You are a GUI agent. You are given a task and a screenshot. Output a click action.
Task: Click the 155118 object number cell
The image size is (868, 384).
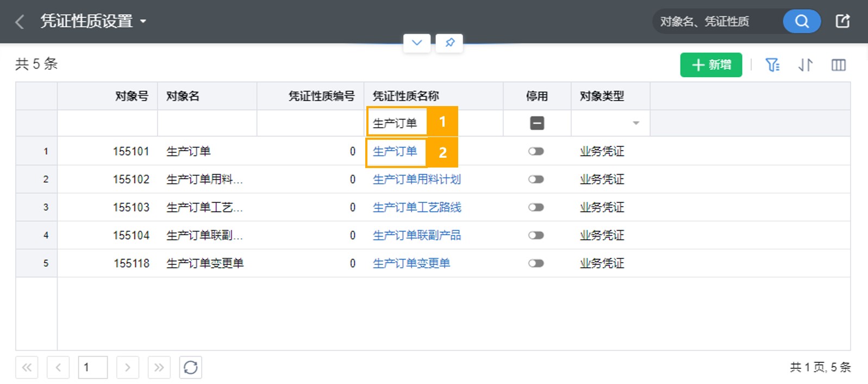108,263
